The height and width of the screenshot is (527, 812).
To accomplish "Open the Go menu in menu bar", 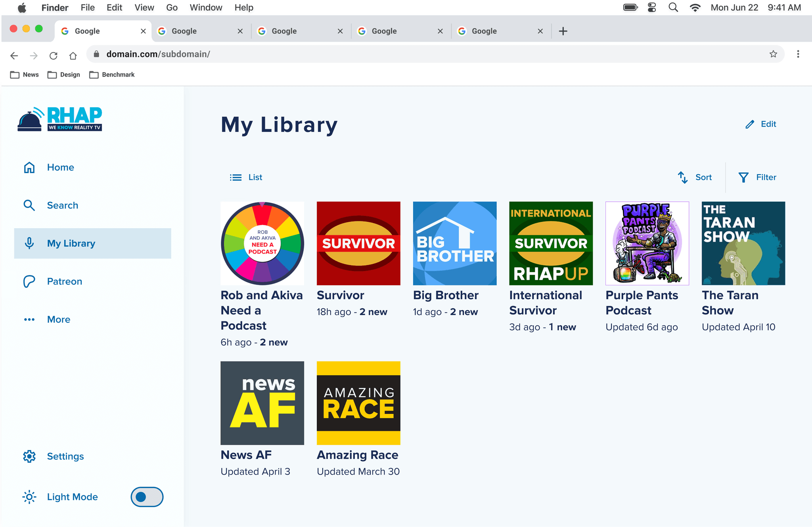I will (x=172, y=8).
